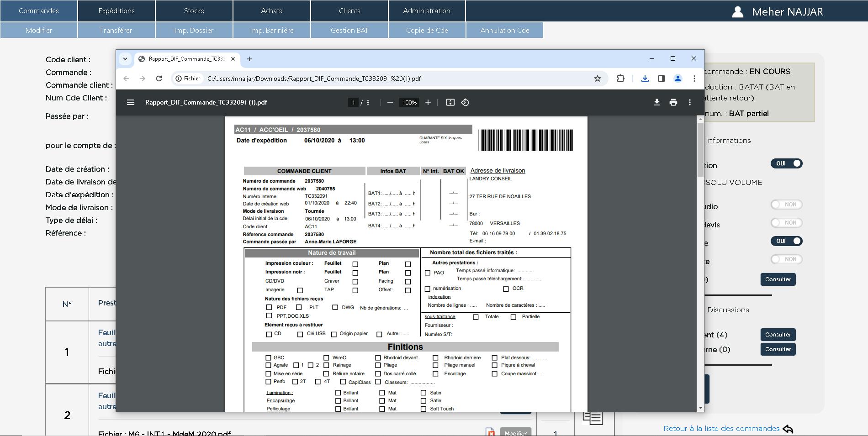Open the Chrome profile menu
Image resolution: width=868 pixels, height=436 pixels.
tap(677, 78)
